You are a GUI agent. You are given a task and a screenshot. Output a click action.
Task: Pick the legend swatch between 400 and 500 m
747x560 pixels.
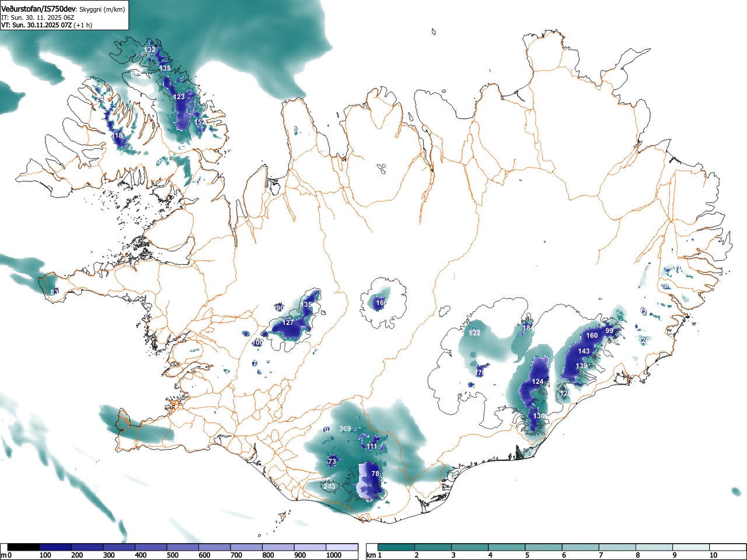[151, 547]
